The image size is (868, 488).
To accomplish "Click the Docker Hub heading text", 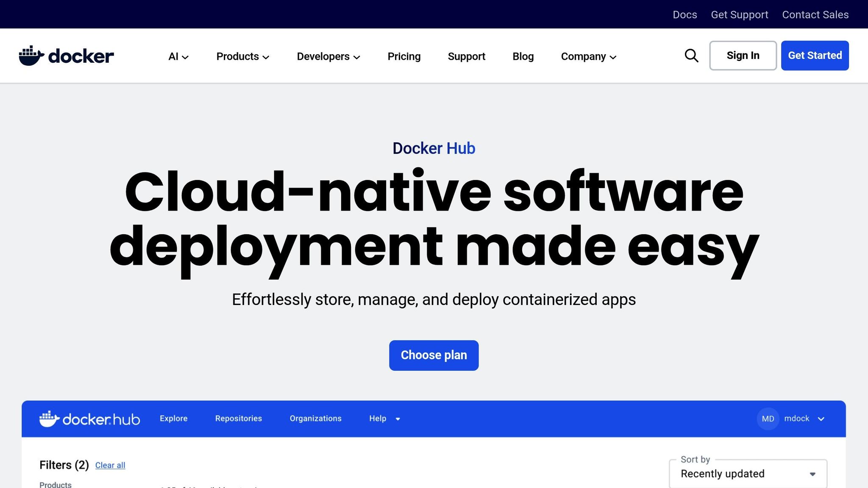I will [x=434, y=148].
